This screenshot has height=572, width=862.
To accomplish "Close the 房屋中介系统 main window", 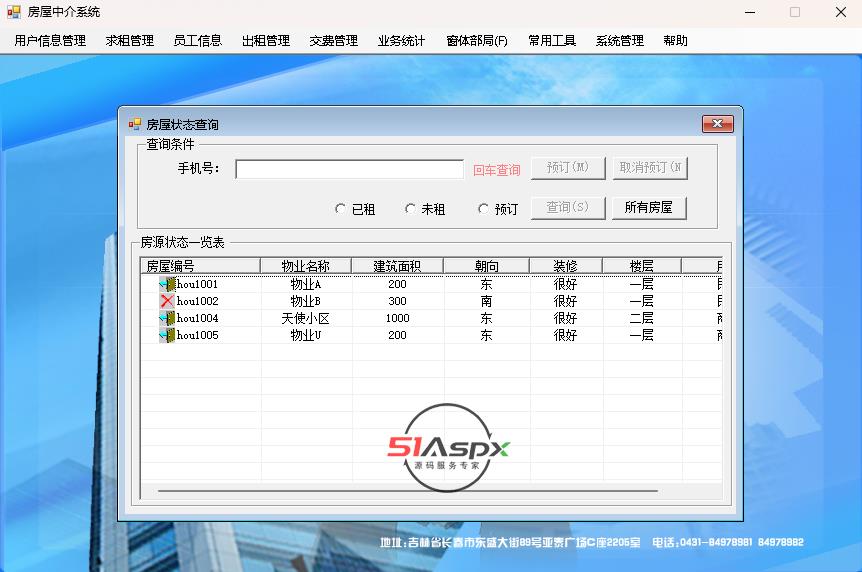I will (841, 12).
